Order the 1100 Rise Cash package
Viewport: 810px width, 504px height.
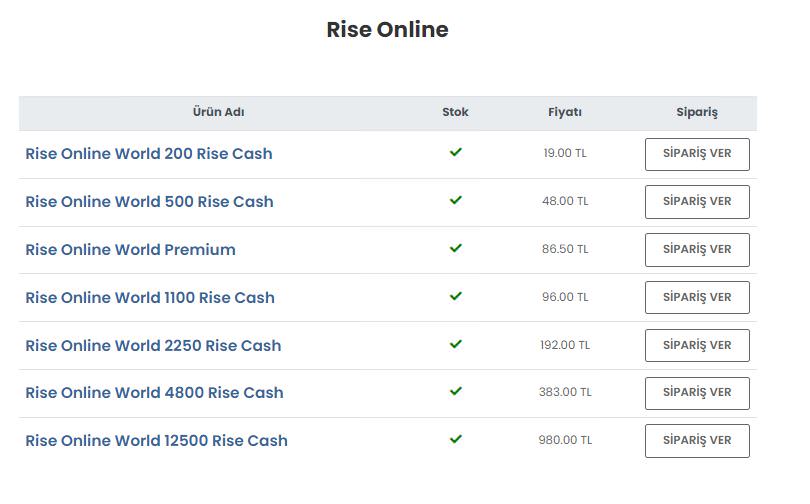697,298
